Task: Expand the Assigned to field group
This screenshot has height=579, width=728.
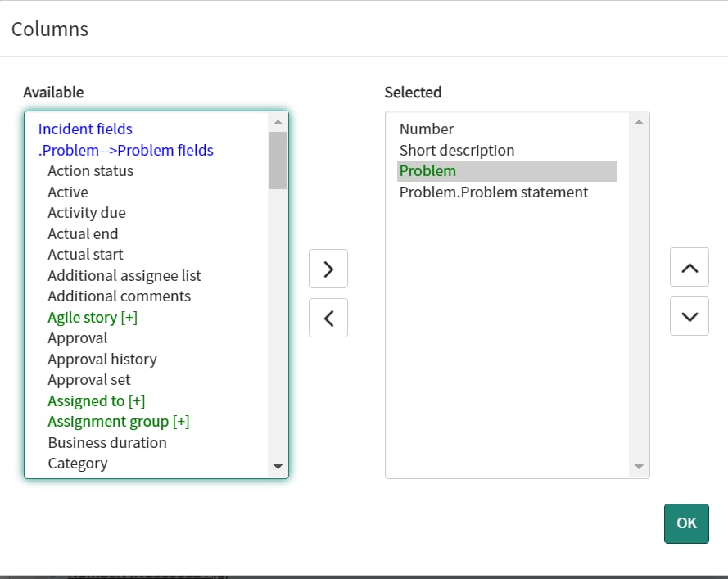Action: pyautogui.click(x=96, y=400)
